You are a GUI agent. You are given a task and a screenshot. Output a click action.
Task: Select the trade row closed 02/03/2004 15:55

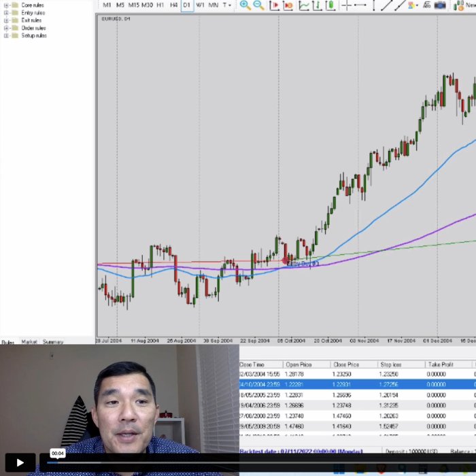coord(358,374)
